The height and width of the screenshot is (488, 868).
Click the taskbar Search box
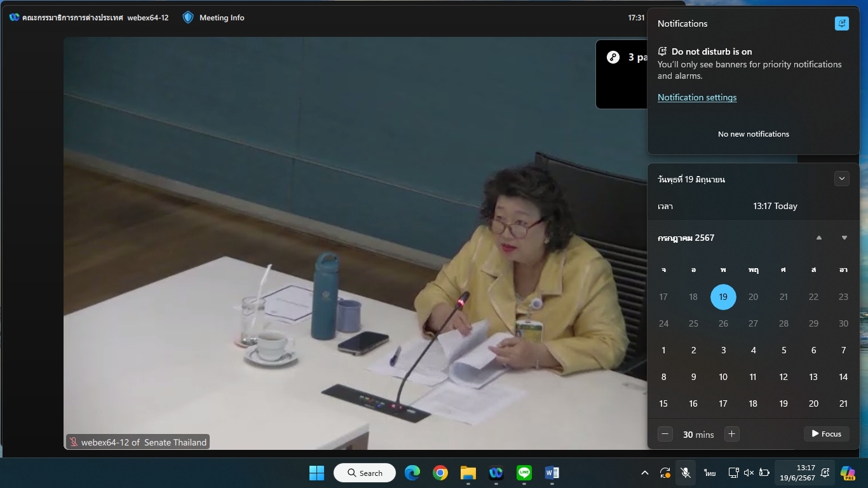click(365, 473)
